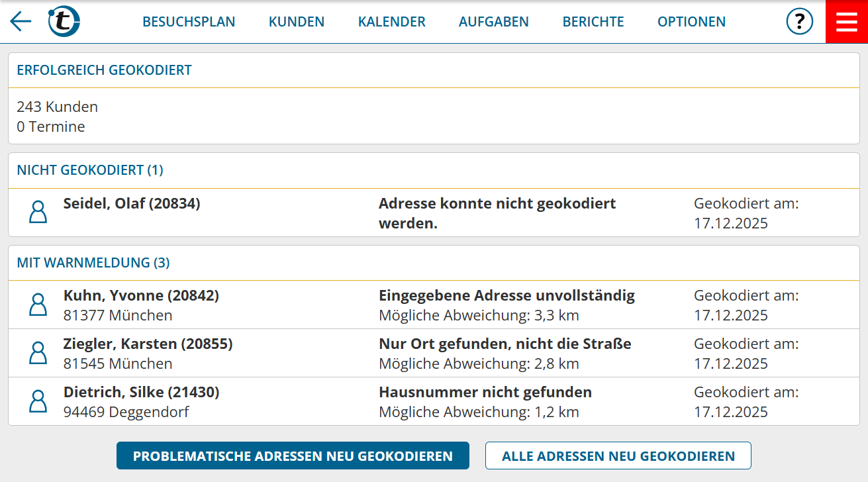Switch to BERICHTE

pos(593,21)
